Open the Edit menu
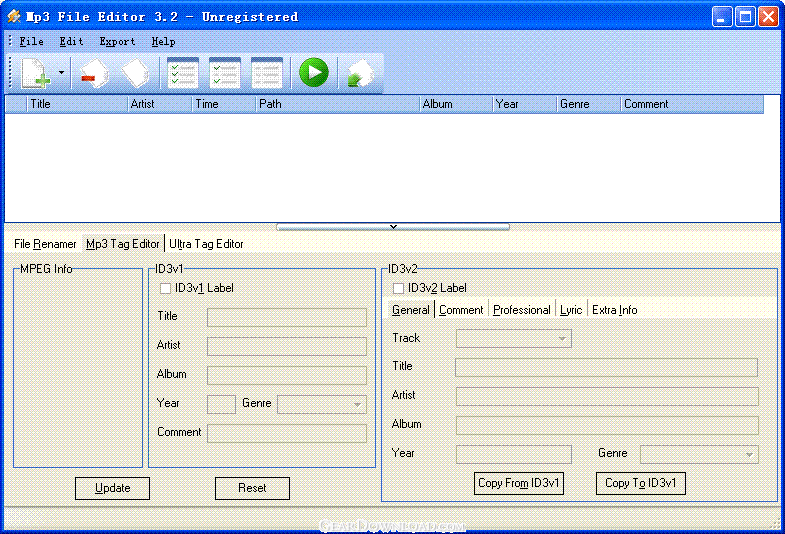Image resolution: width=785 pixels, height=534 pixels. click(x=71, y=42)
